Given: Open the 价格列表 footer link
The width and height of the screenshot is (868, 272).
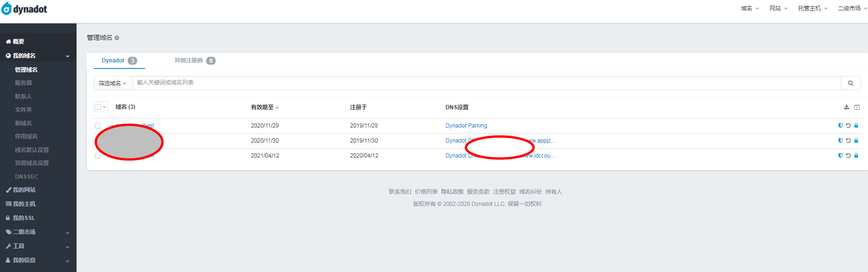Looking at the screenshot, I should pos(426,192).
